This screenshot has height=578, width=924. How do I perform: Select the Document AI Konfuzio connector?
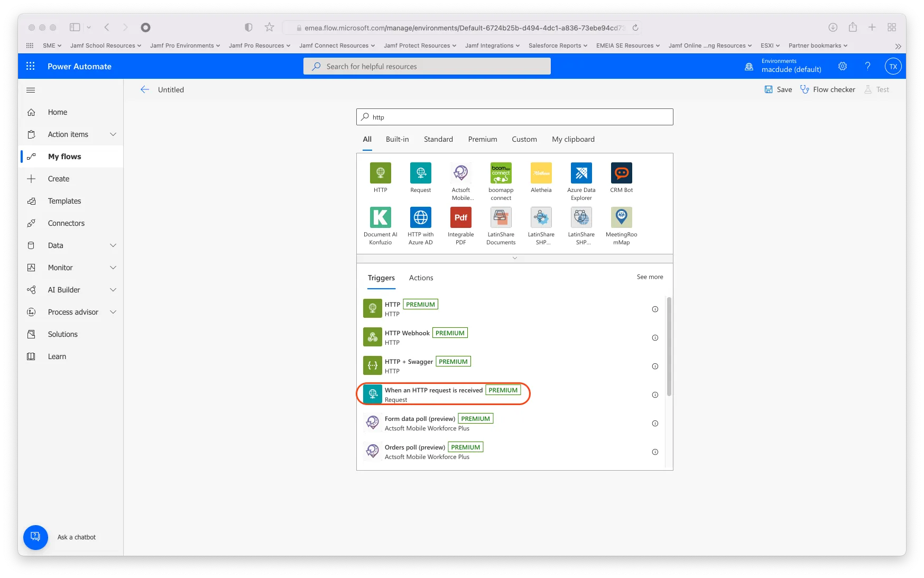[380, 217]
